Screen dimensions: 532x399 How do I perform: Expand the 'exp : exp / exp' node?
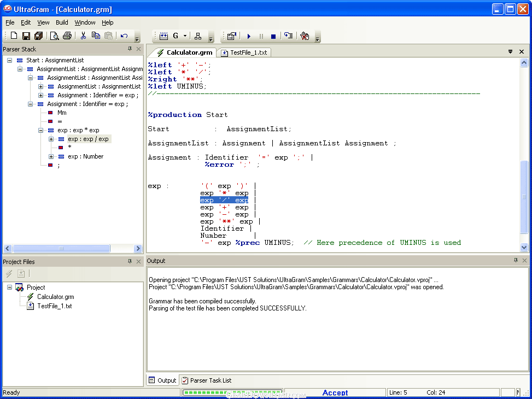51,139
